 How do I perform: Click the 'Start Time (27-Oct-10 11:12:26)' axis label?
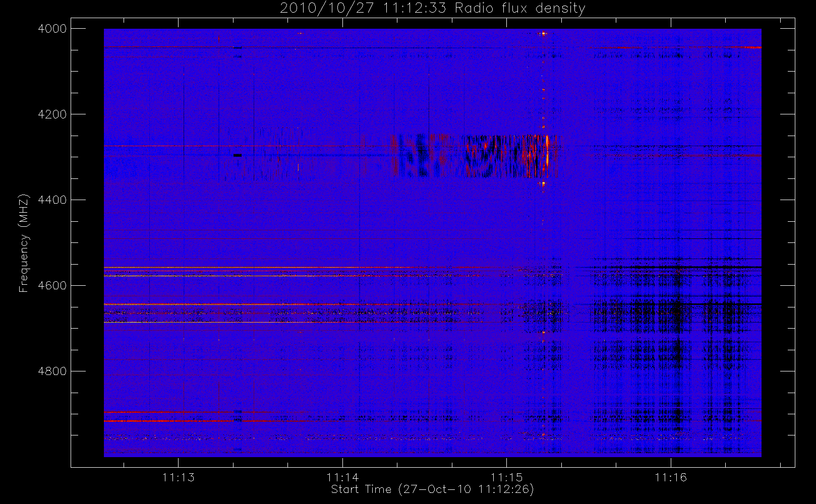[x=432, y=489]
